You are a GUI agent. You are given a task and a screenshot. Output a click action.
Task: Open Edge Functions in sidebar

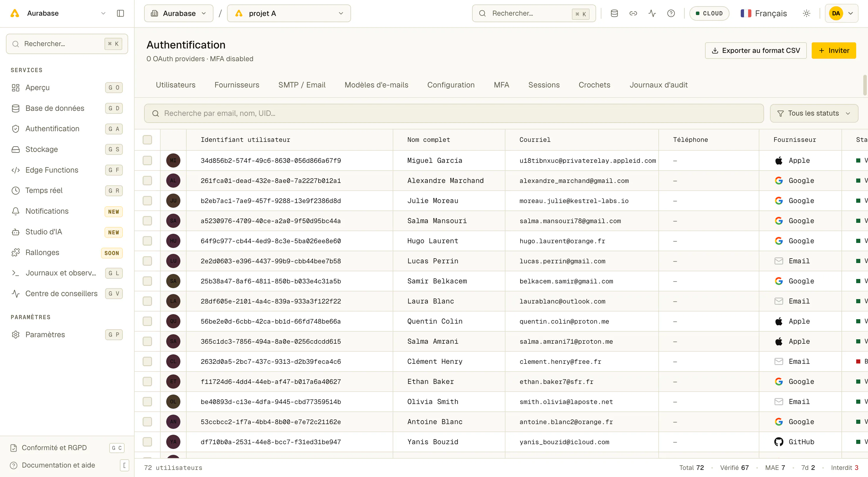click(67, 170)
